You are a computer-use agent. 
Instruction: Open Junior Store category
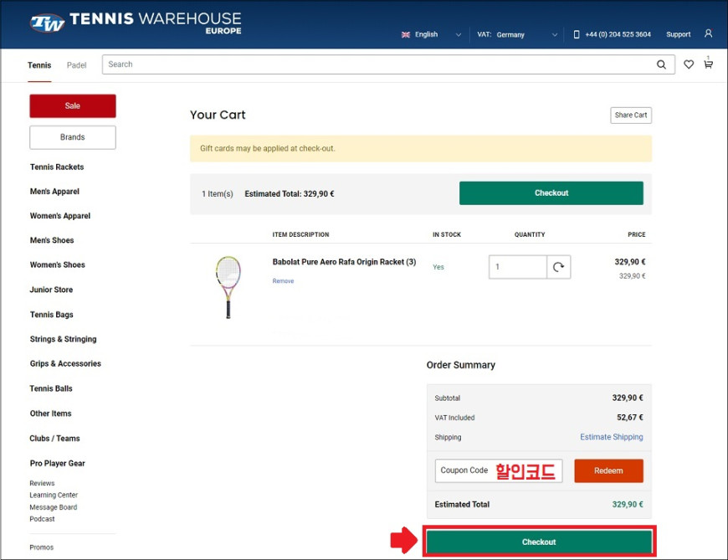(x=51, y=290)
